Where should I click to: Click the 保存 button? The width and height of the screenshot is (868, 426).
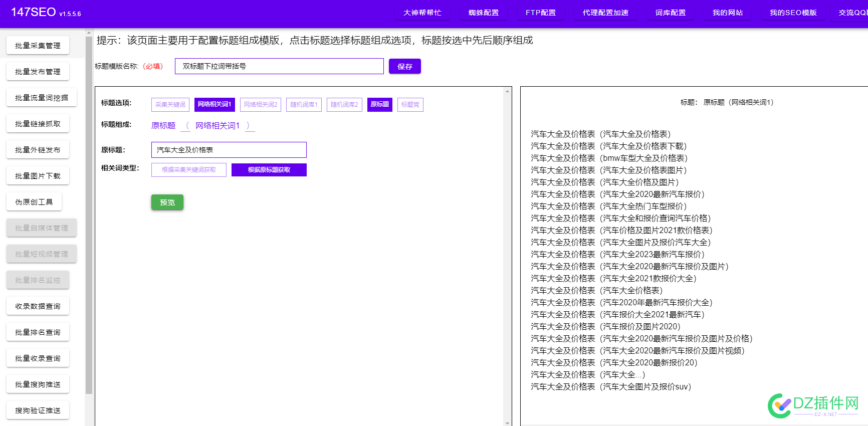tap(405, 66)
